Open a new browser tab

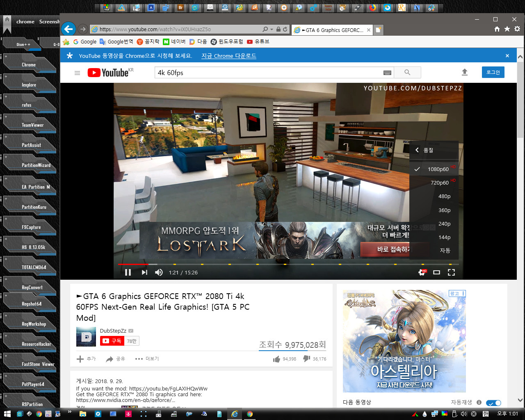point(379,30)
